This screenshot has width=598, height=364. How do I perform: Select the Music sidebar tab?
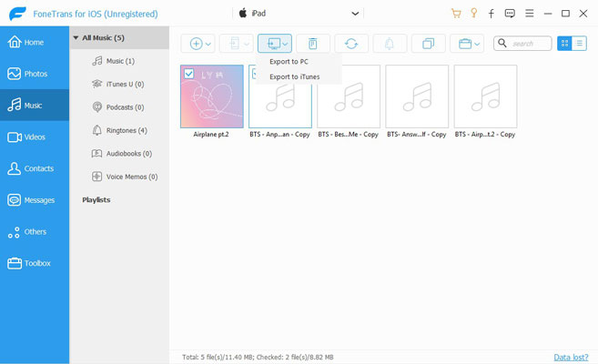point(35,106)
